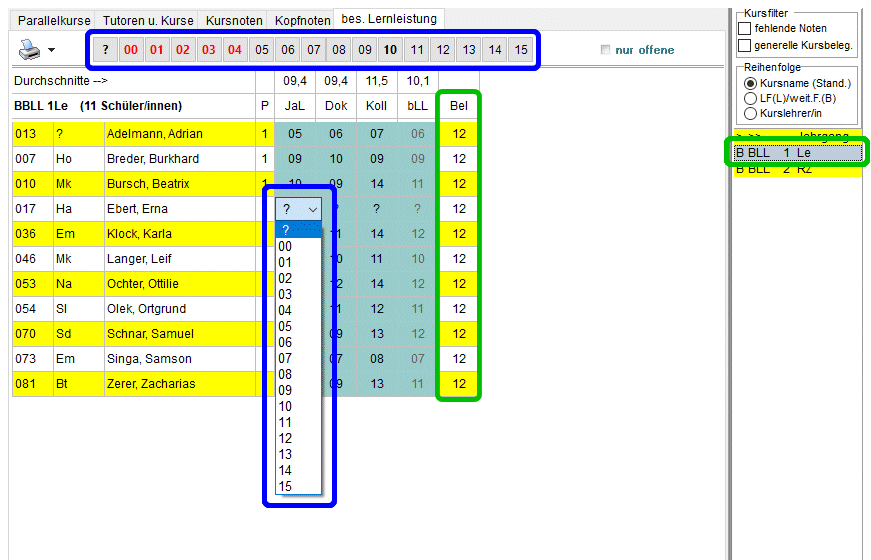Collapse the grade combo box for Ebert, Erna
Screen dimensions: 871x560
tap(312, 209)
